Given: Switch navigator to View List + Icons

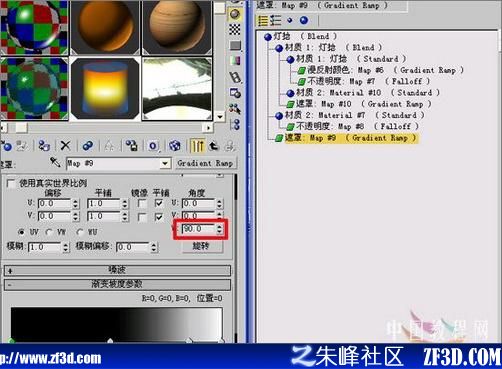Looking at the screenshot, I should click(x=276, y=20).
